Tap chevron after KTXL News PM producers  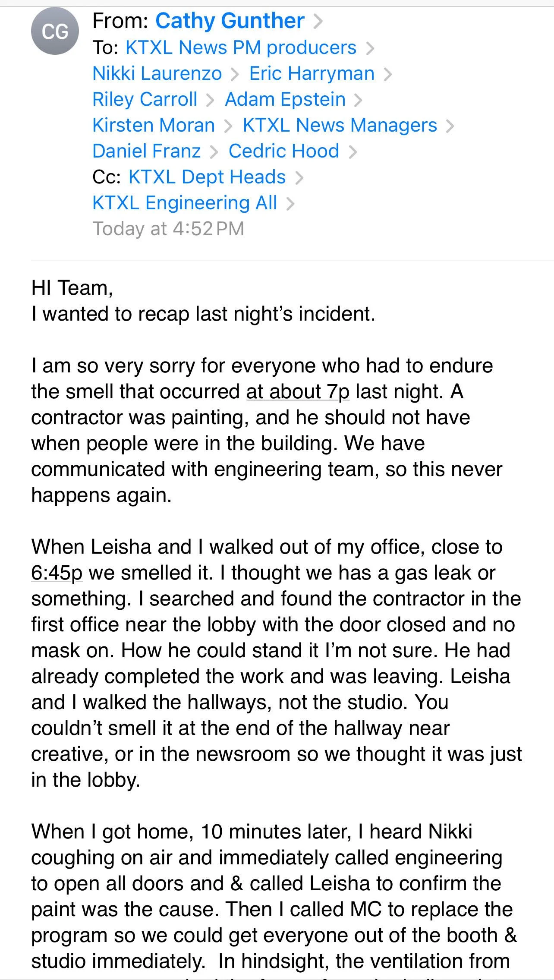pos(370,48)
